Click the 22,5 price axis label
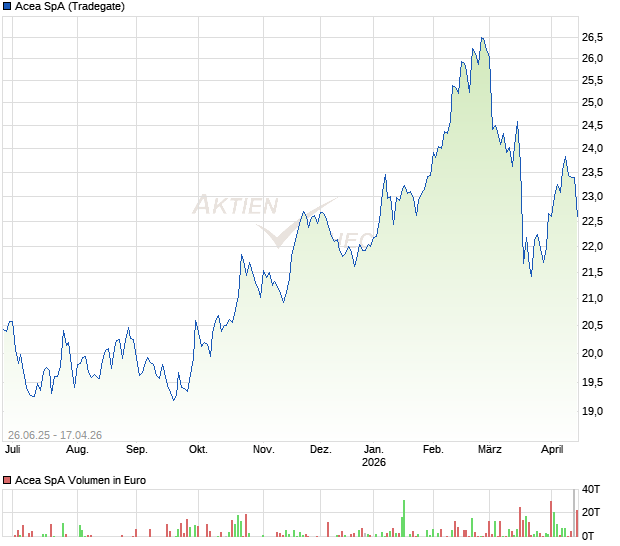 [592, 221]
